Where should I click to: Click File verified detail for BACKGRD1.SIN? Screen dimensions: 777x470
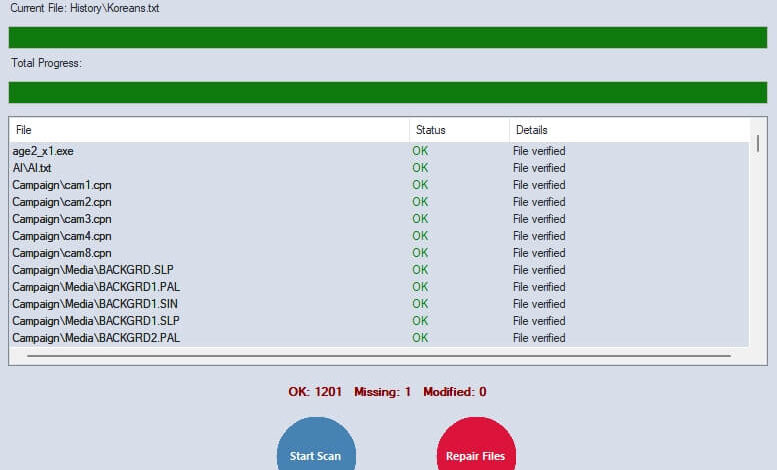(x=539, y=303)
